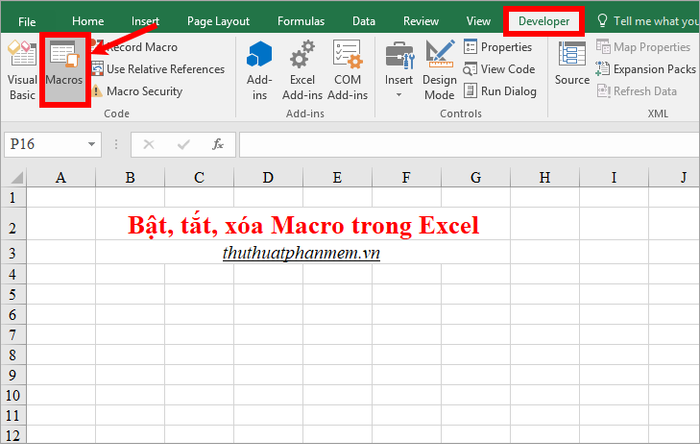Open the Add-ins manager
This screenshot has height=444, width=700.
pyautogui.click(x=259, y=71)
